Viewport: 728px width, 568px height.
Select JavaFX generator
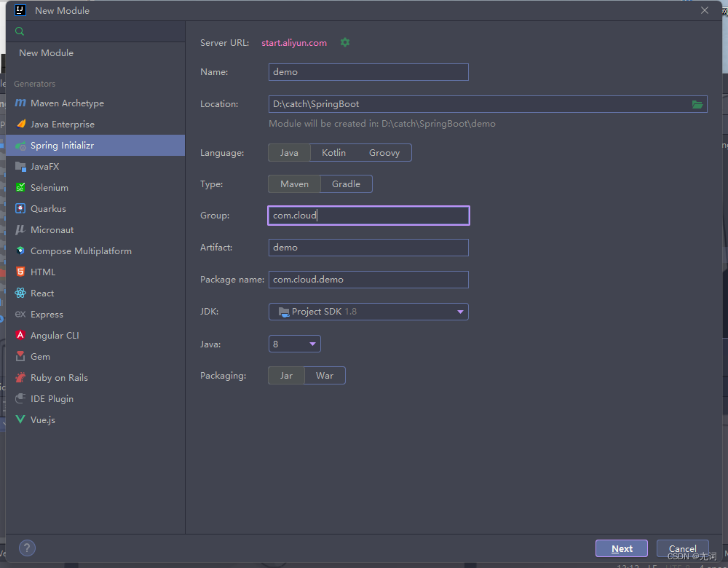pyautogui.click(x=95, y=166)
